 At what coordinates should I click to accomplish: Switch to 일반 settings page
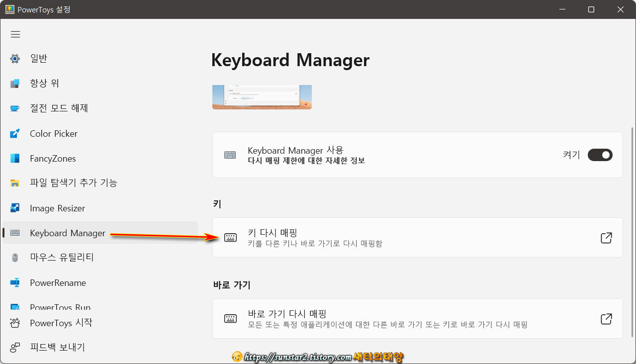[x=37, y=58]
